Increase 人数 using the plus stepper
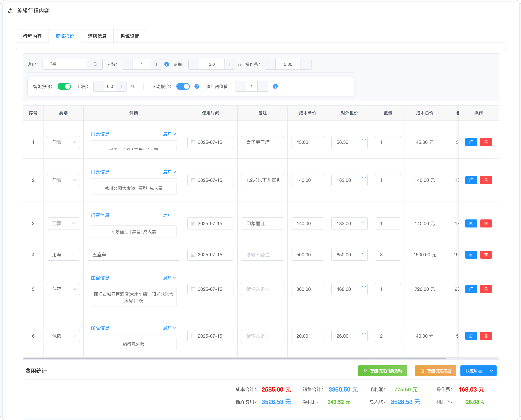This screenshot has width=521, height=420. [156, 64]
